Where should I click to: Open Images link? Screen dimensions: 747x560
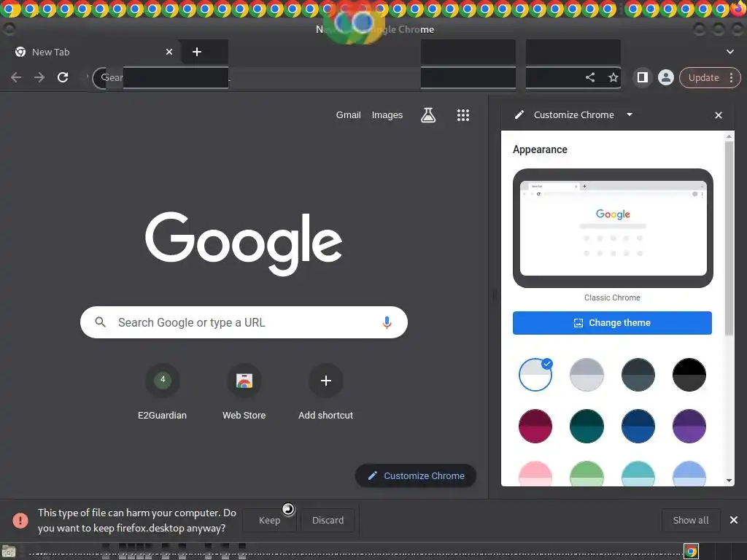click(x=387, y=114)
